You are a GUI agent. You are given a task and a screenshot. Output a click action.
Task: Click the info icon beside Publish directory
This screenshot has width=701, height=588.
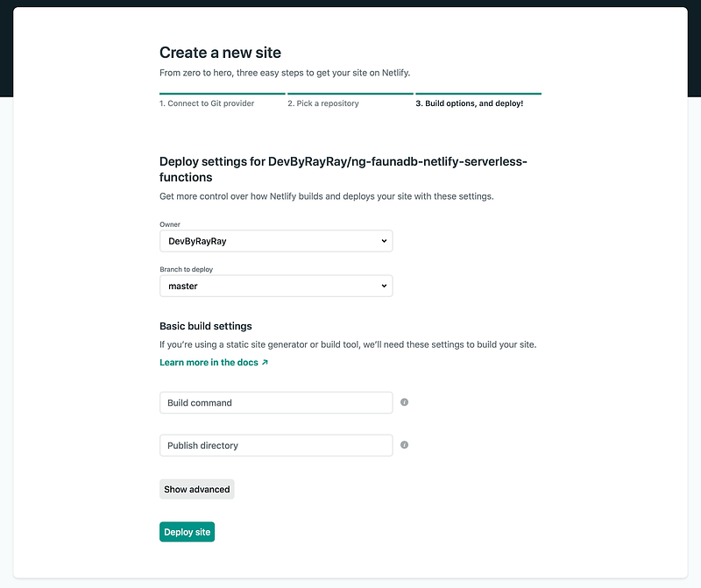click(x=404, y=445)
